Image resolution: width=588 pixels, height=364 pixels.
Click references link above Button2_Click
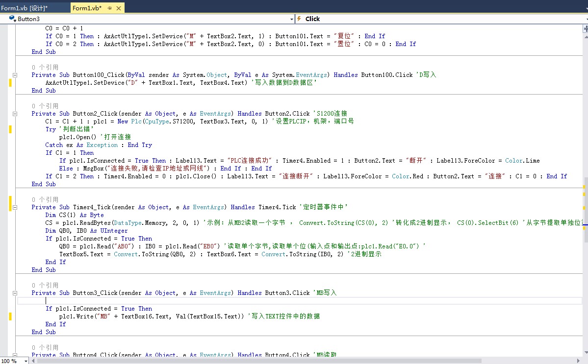click(45, 106)
